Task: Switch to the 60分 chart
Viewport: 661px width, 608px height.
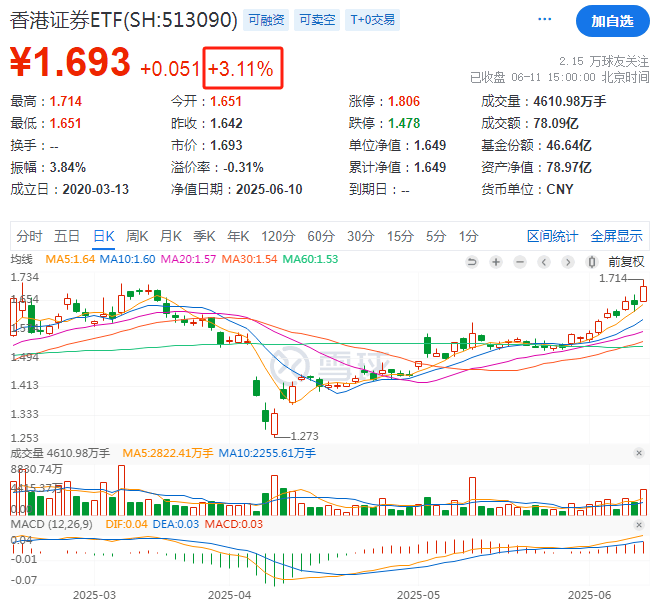Action: pyautogui.click(x=321, y=236)
